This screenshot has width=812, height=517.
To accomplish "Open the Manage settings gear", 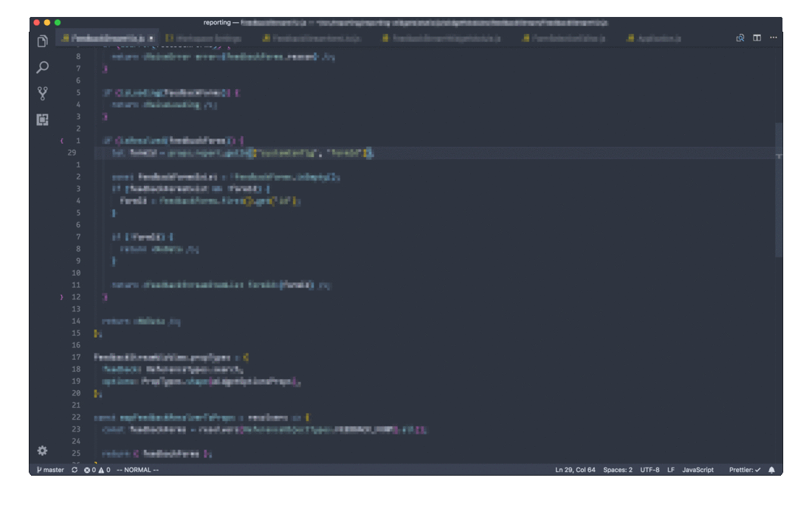I will 42,451.
